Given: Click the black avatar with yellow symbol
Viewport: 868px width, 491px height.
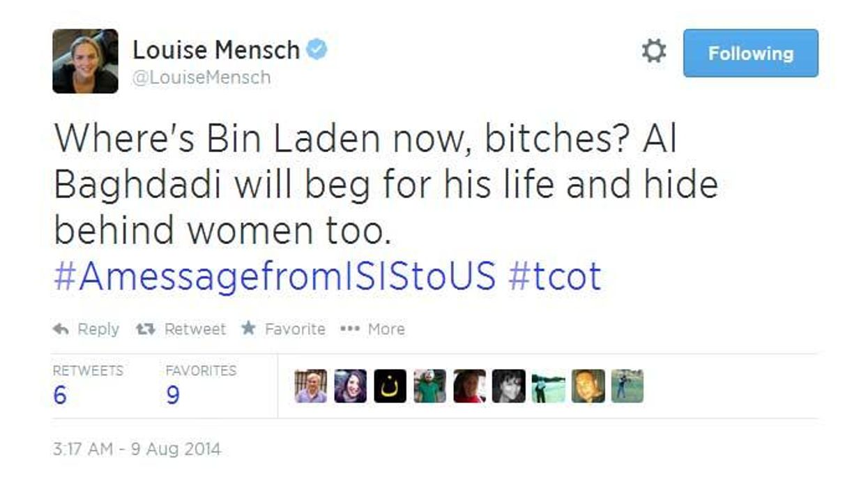Looking at the screenshot, I should coord(390,386).
